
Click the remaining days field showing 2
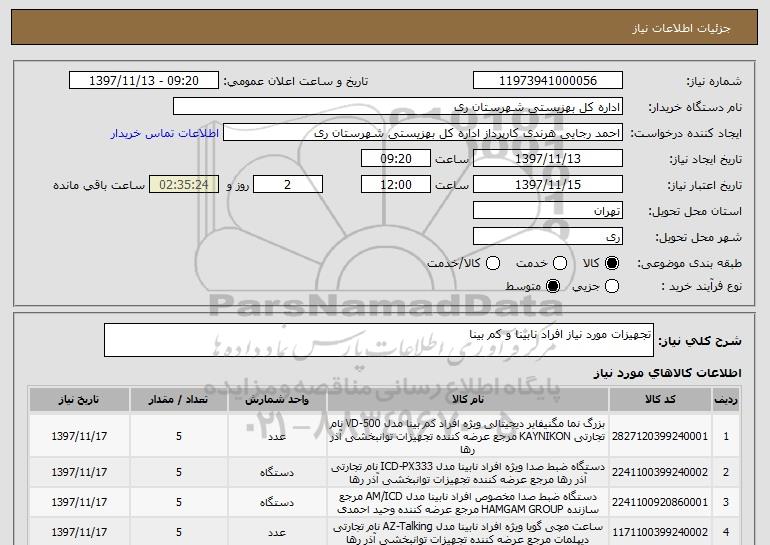point(288,185)
